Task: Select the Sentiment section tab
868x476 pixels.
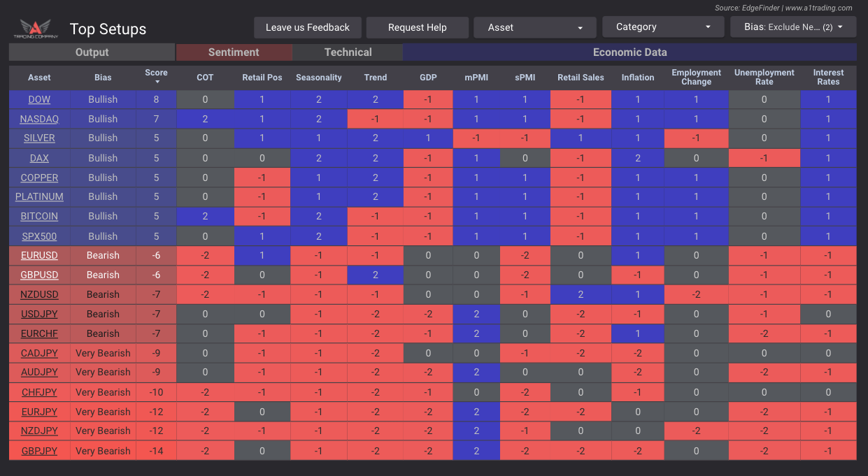Action: pyautogui.click(x=234, y=52)
